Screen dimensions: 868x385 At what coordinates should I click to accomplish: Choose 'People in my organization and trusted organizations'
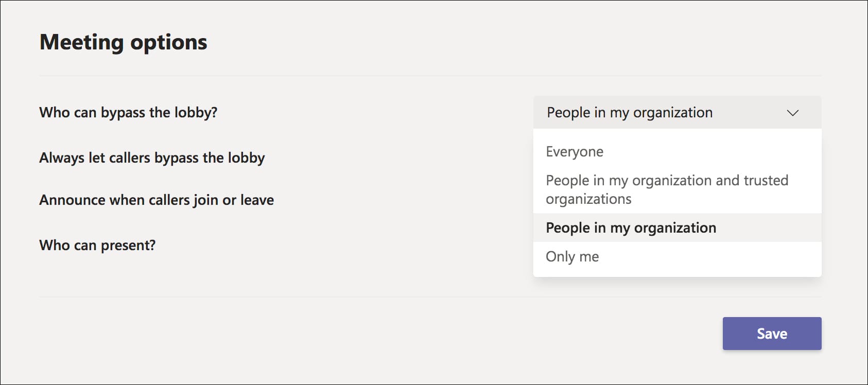pos(667,189)
